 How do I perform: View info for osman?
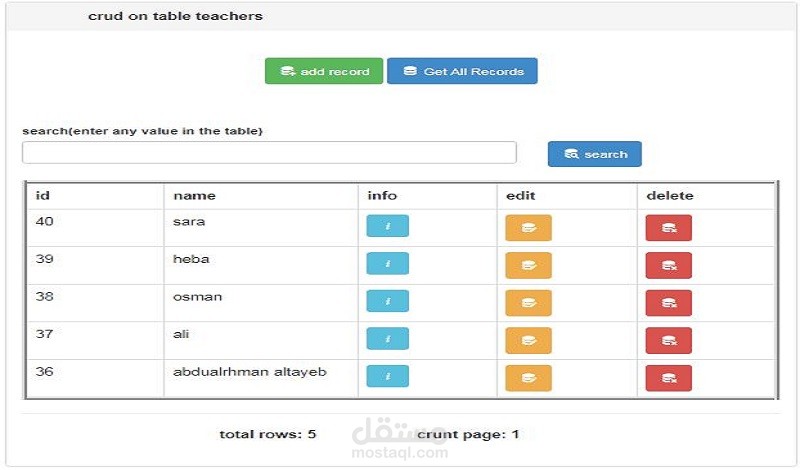[387, 301]
